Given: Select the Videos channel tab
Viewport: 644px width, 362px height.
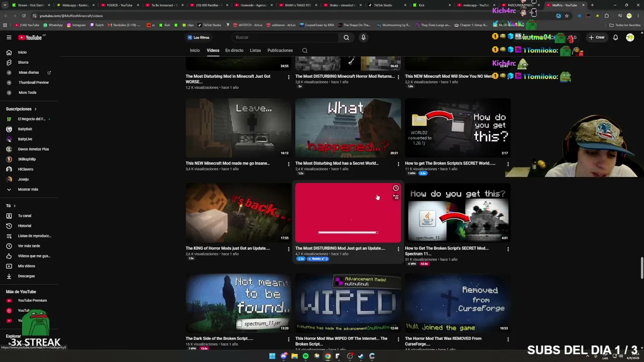Looking at the screenshot, I should 213,50.
